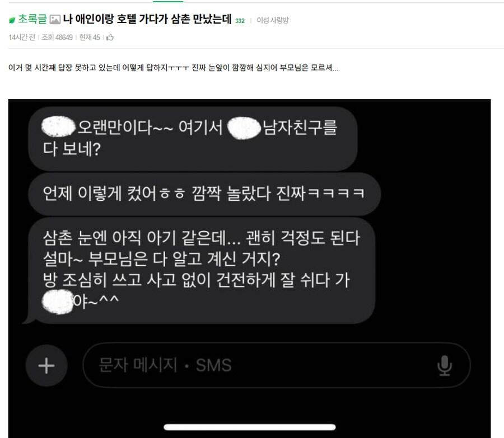Screen dimensions: 504x438
Task: Select the first message bubble 오랜만이다~~
Action: (x=193, y=138)
